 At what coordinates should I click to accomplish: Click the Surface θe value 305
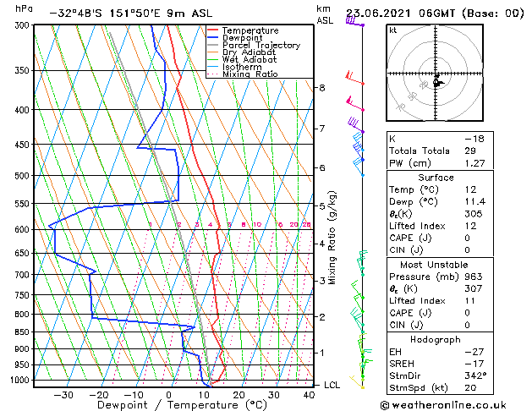[474, 214]
